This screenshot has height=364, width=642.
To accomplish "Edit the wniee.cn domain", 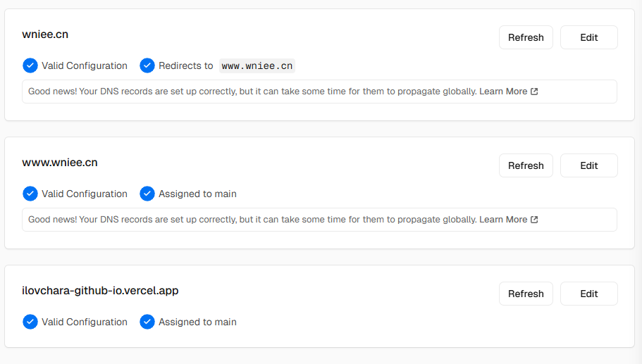I will pos(588,37).
